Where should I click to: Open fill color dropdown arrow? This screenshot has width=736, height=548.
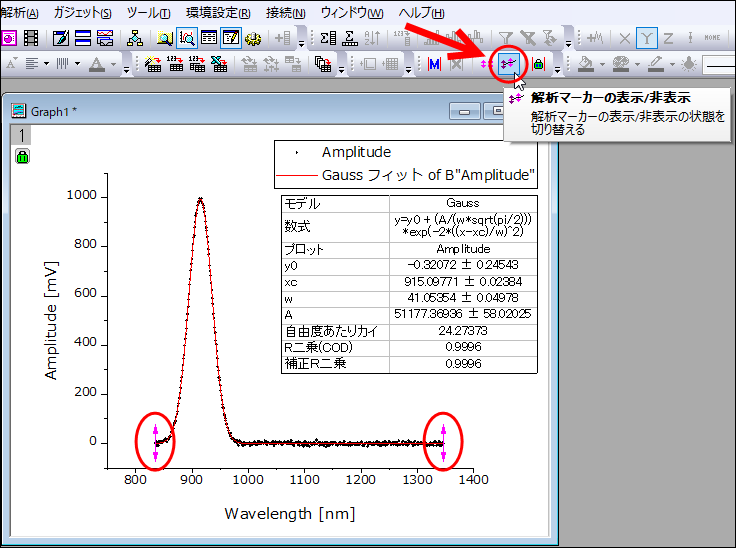pyautogui.click(x=603, y=64)
